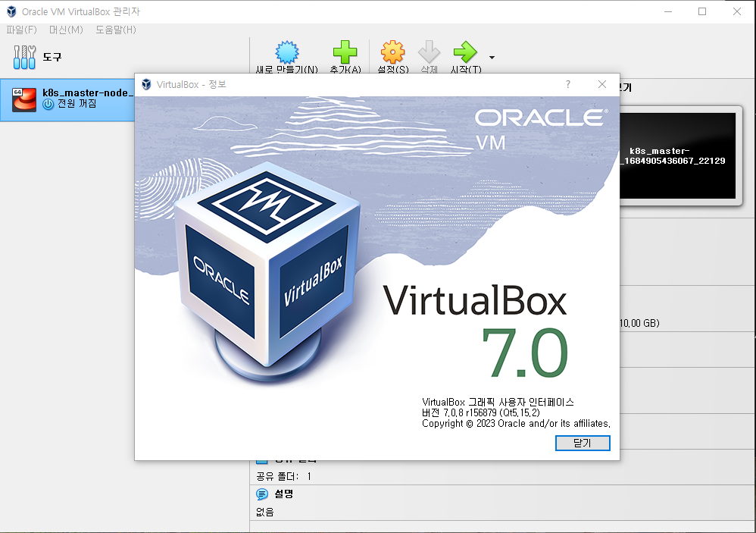Click the power-off status icon of k8s_master-node
The height and width of the screenshot is (533, 756).
click(48, 104)
